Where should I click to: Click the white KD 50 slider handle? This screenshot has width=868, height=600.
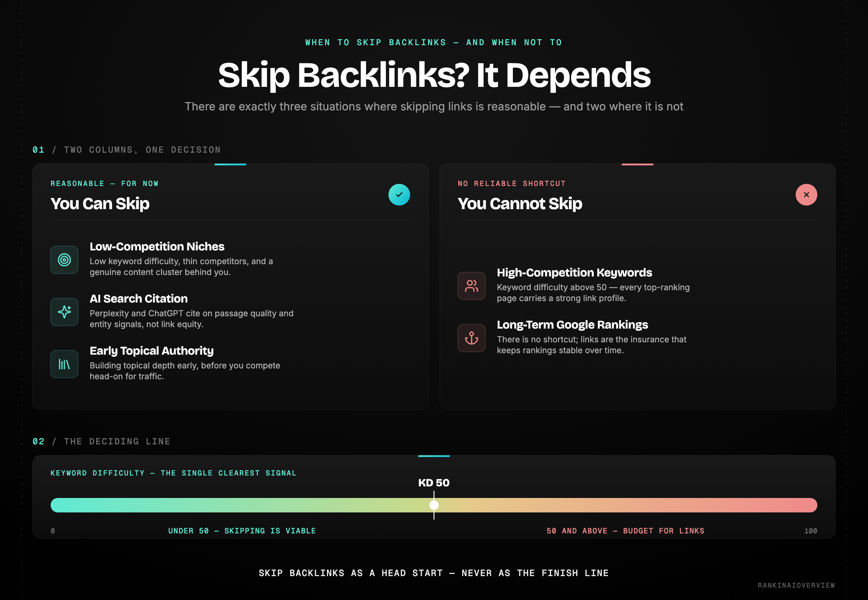point(434,505)
